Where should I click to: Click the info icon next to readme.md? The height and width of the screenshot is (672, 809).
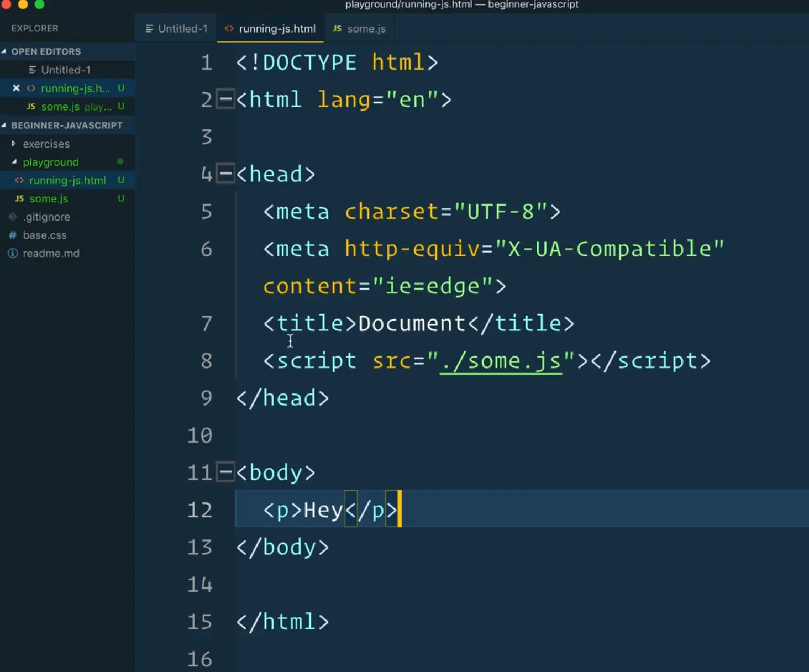13,253
